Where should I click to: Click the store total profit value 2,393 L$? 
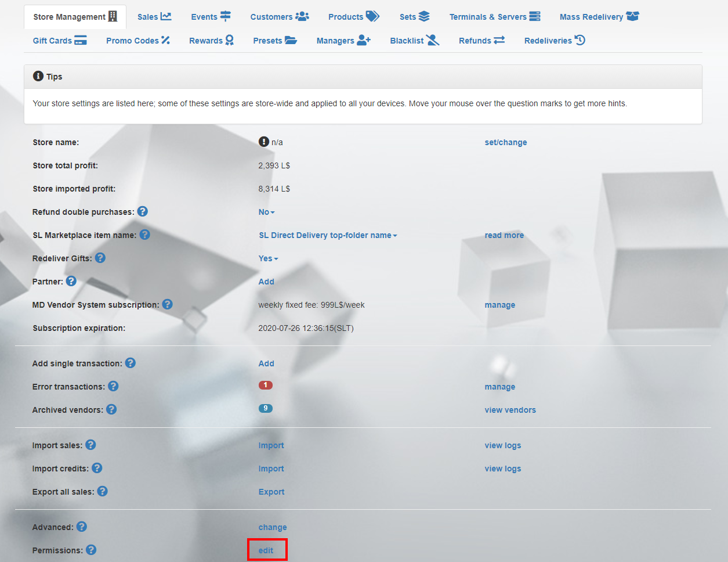pos(274,165)
